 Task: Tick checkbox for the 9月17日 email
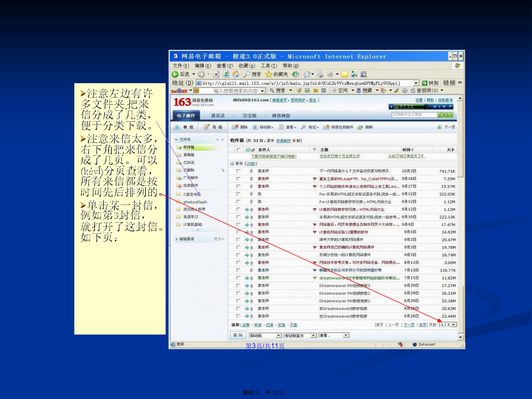(238, 186)
